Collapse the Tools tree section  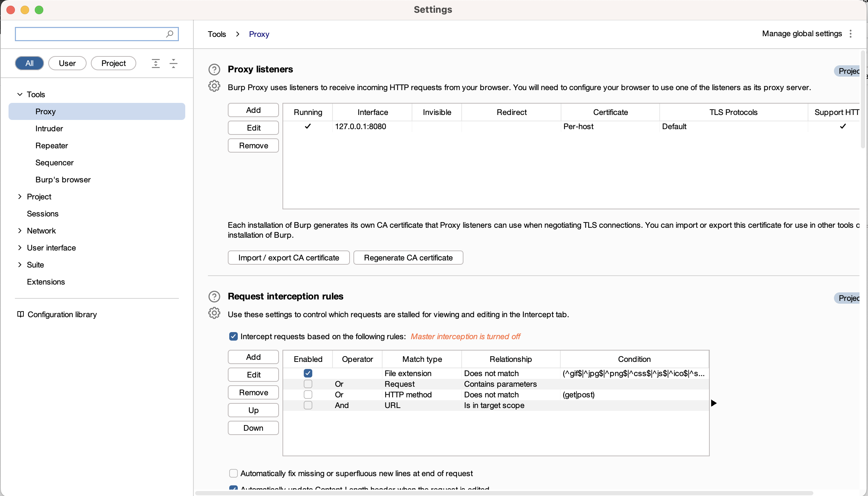pos(20,94)
